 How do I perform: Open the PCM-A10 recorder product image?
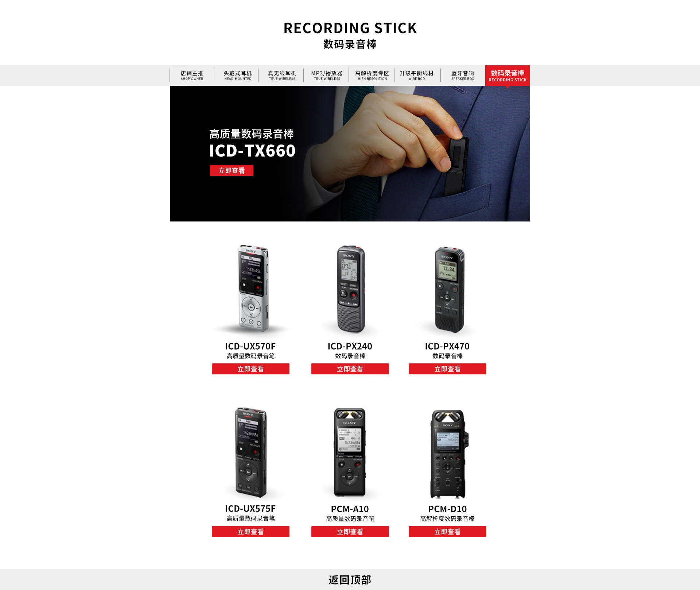pos(350,452)
